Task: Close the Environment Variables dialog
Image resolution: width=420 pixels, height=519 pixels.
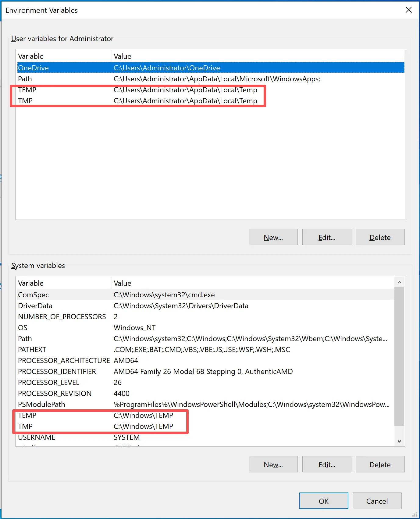Action: tap(408, 10)
